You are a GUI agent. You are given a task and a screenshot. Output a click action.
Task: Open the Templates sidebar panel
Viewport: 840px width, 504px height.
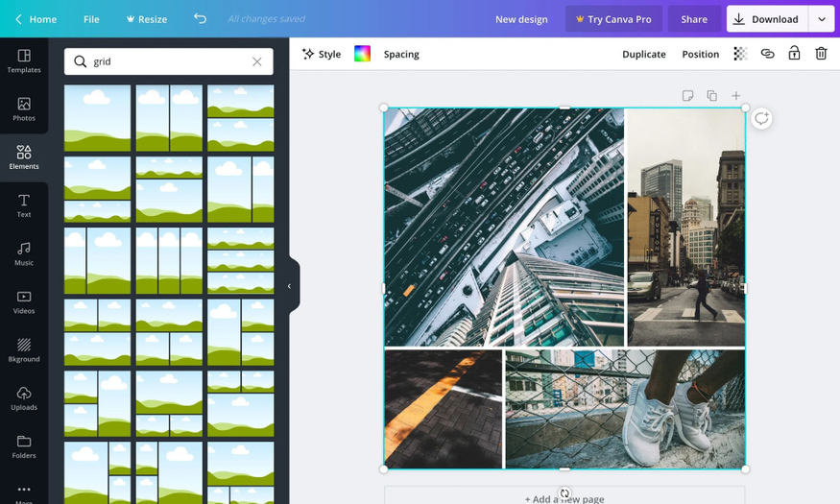24,61
